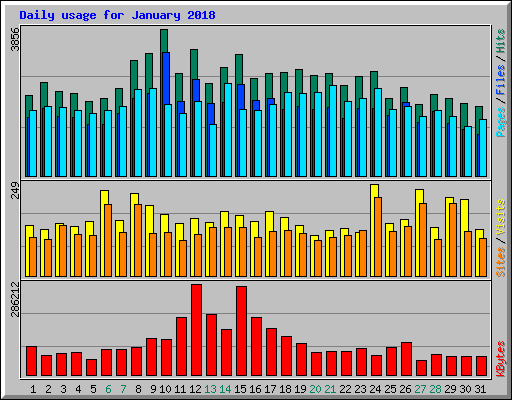512x400 pixels.
Task: Select the red KBytes bar for day 26
Action: (x=406, y=359)
